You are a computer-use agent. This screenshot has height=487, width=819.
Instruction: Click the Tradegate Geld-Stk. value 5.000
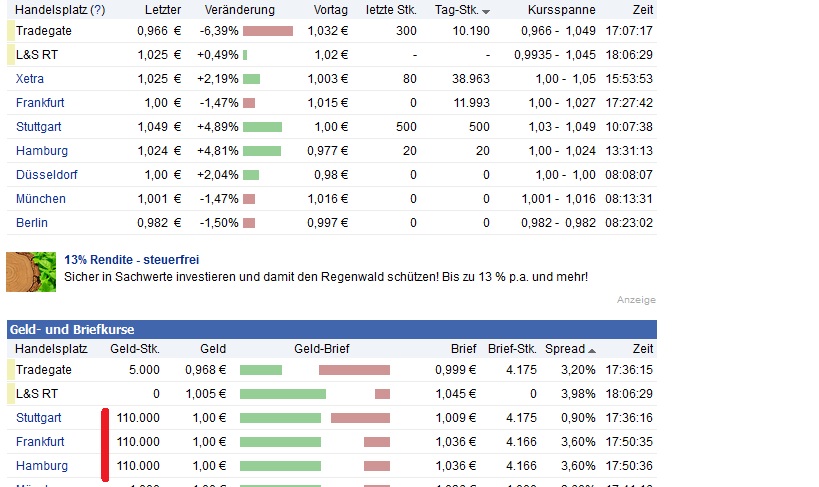(x=144, y=370)
